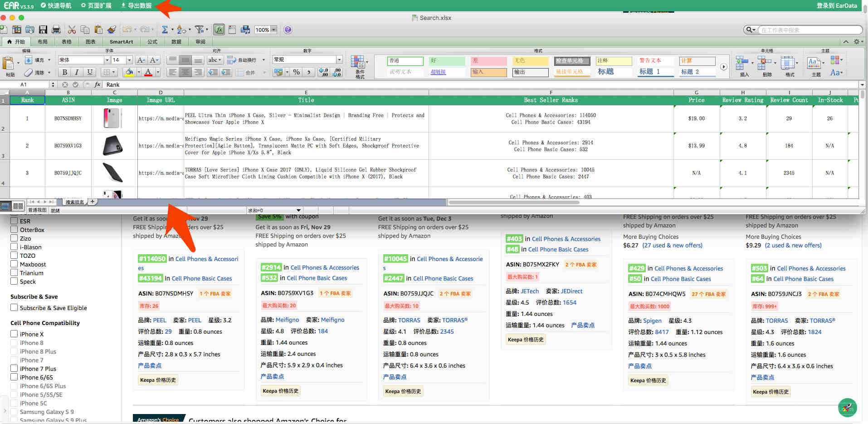Increase decimal places icon
Image resolution: width=868 pixels, height=424 pixels.
[x=323, y=72]
